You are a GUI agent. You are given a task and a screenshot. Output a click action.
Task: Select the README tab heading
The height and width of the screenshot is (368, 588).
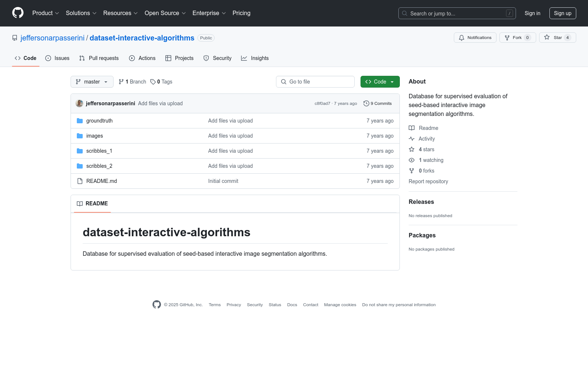point(92,204)
